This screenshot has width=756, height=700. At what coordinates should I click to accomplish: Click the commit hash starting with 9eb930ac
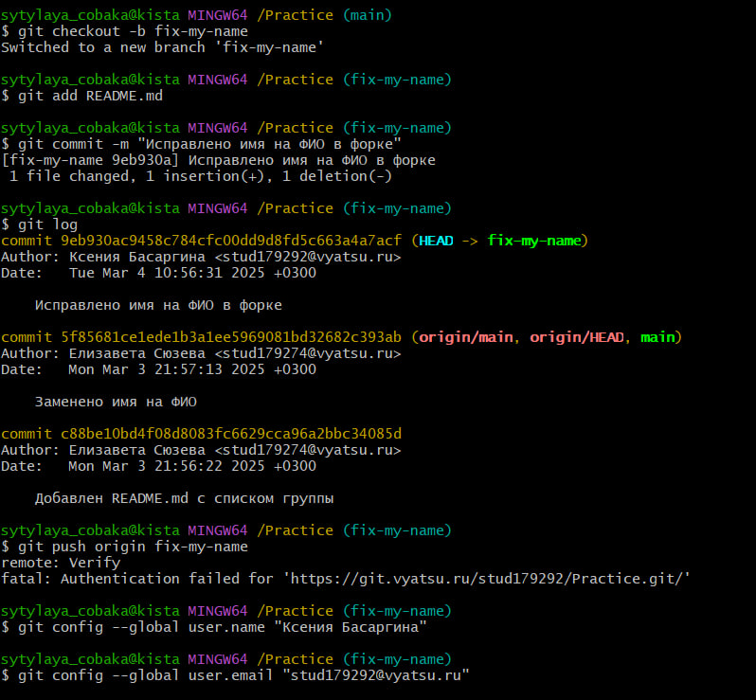click(231, 241)
